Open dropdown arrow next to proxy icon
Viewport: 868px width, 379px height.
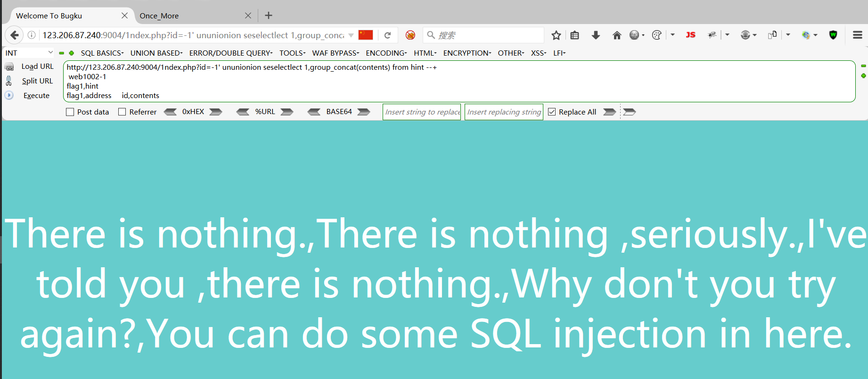coord(754,35)
